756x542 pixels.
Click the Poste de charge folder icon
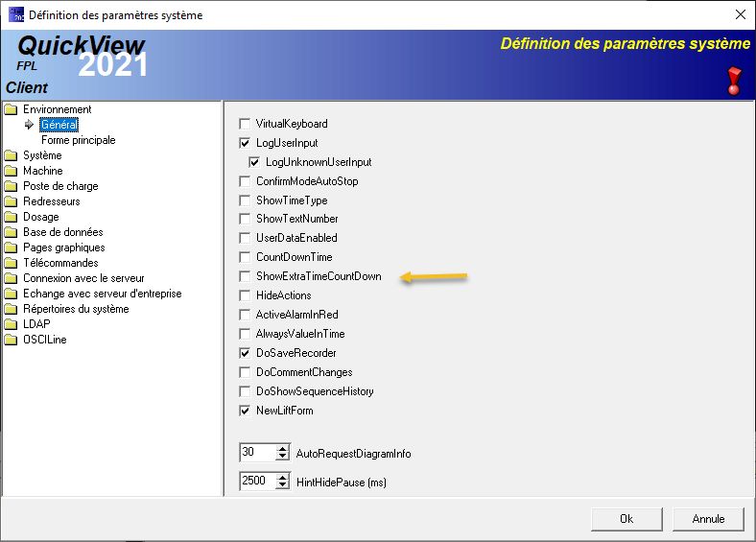[11, 187]
